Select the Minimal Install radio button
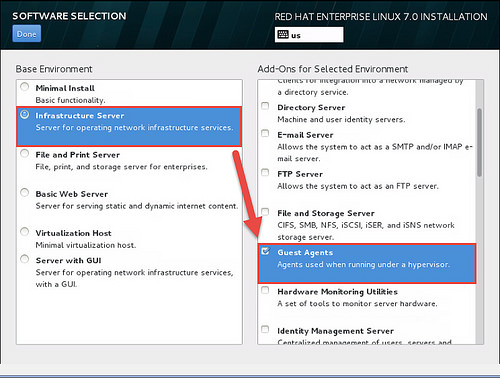500x378 pixels. 25,87
